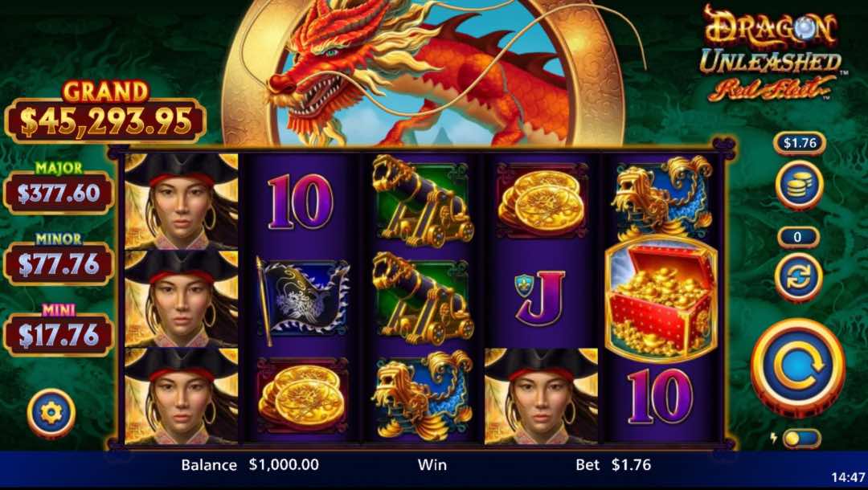Click the MINOR jackpot $77.76 panel
Screen dimensions: 868x490
tap(59, 259)
